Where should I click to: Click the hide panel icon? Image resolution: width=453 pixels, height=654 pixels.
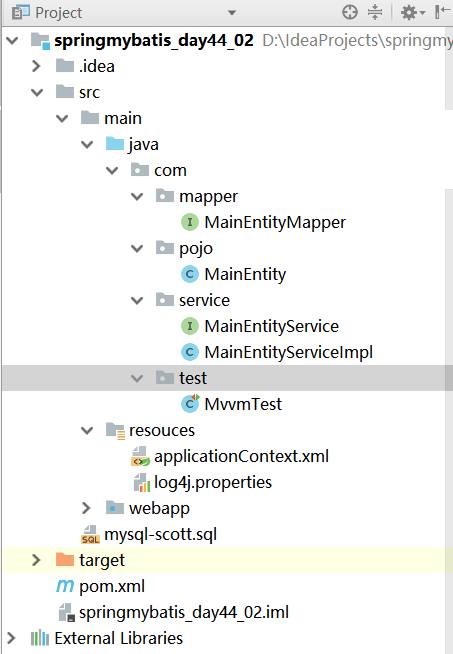point(442,12)
